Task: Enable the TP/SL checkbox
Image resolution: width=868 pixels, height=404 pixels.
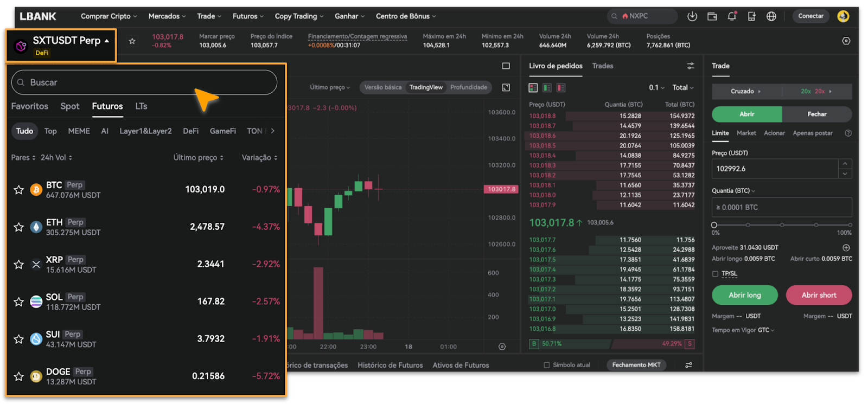Action: [715, 274]
